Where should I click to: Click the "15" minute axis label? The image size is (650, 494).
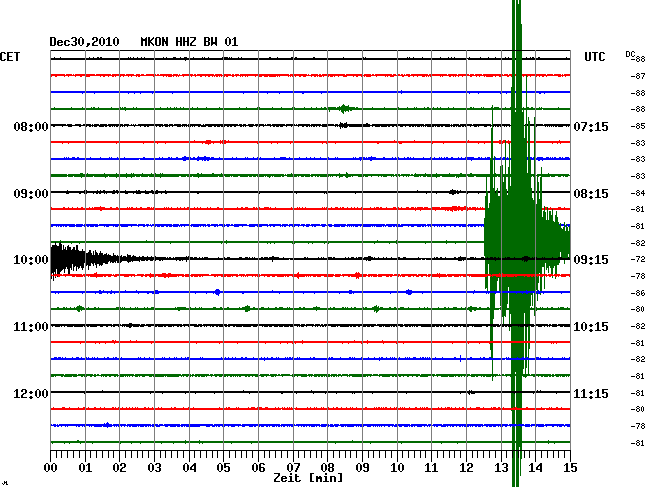570,468
